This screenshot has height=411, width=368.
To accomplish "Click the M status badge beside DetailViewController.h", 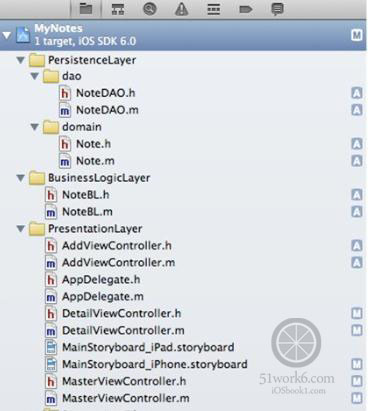I will coord(357,313).
